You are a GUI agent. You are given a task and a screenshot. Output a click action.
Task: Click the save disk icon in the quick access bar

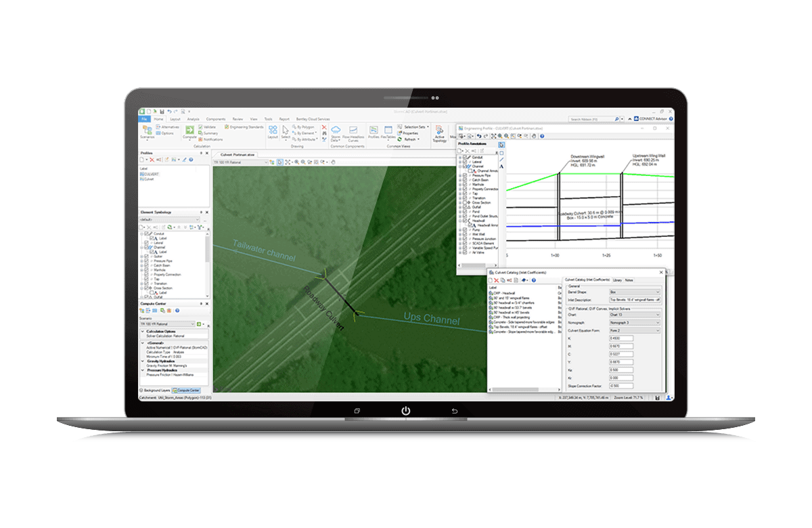point(162,111)
